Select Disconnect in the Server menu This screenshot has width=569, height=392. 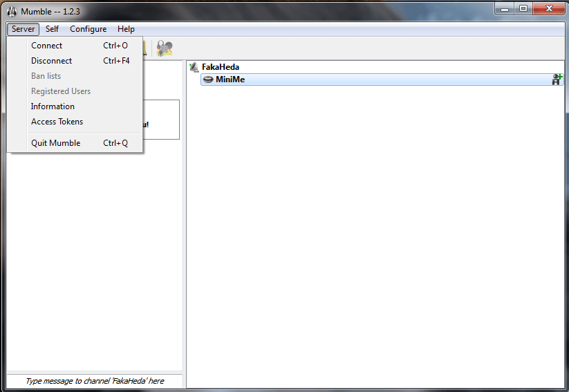pyautogui.click(x=51, y=61)
